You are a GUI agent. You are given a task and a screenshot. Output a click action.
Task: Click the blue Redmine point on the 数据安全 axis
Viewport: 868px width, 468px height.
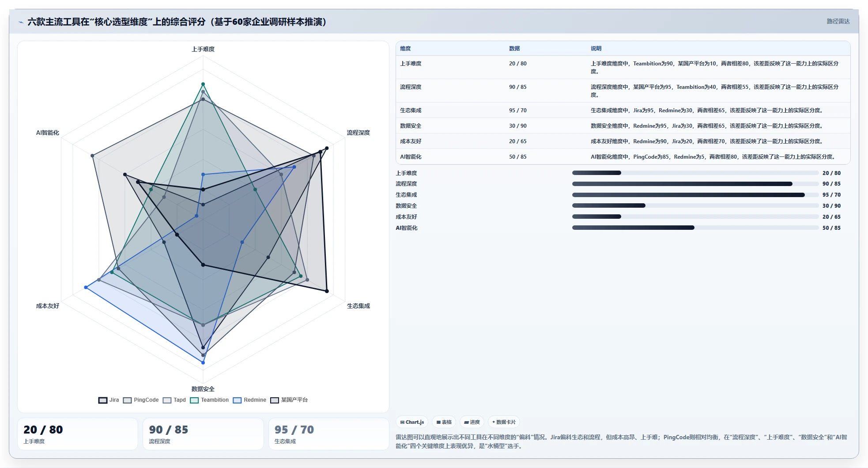203,362
